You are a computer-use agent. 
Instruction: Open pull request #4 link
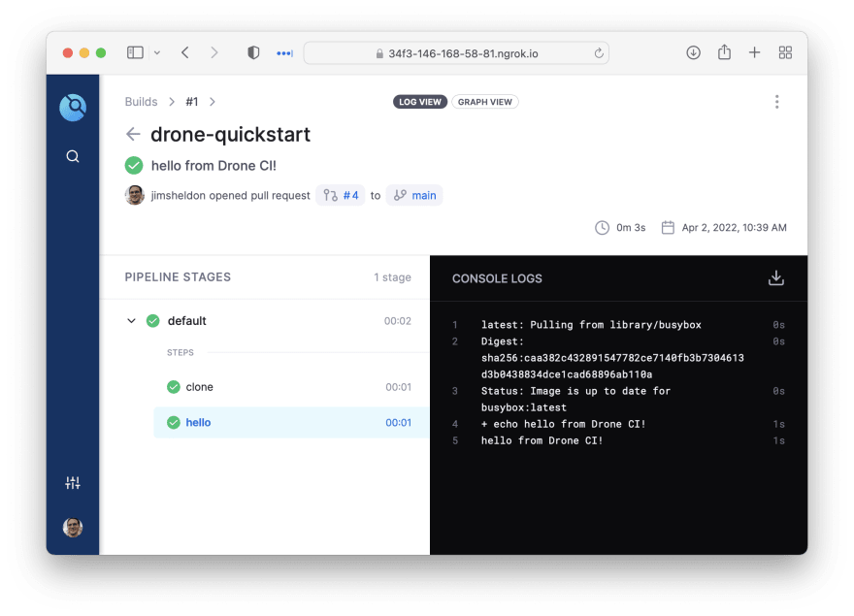pyautogui.click(x=341, y=196)
